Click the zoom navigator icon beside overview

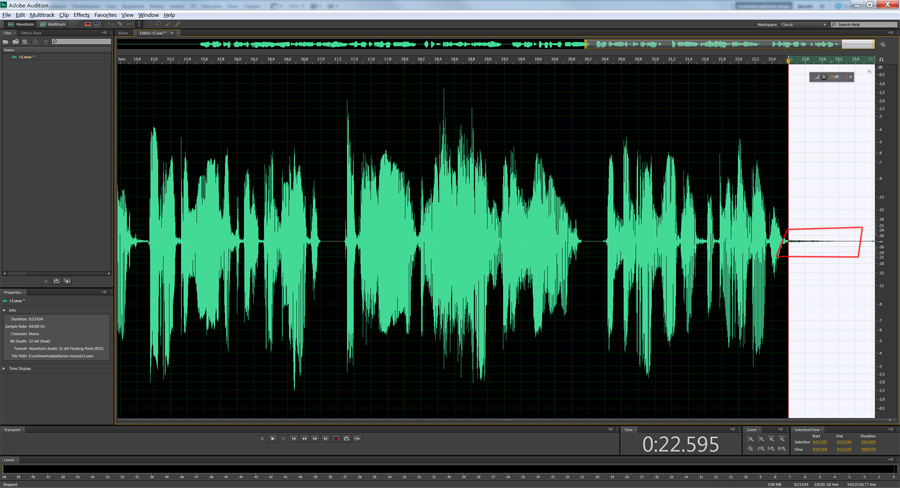(x=882, y=44)
